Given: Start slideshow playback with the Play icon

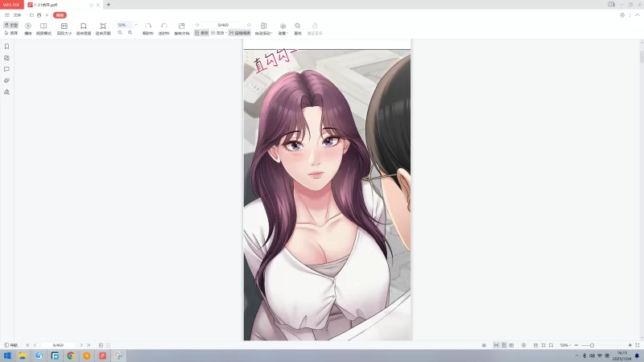Looking at the screenshot, I should (x=28, y=29).
